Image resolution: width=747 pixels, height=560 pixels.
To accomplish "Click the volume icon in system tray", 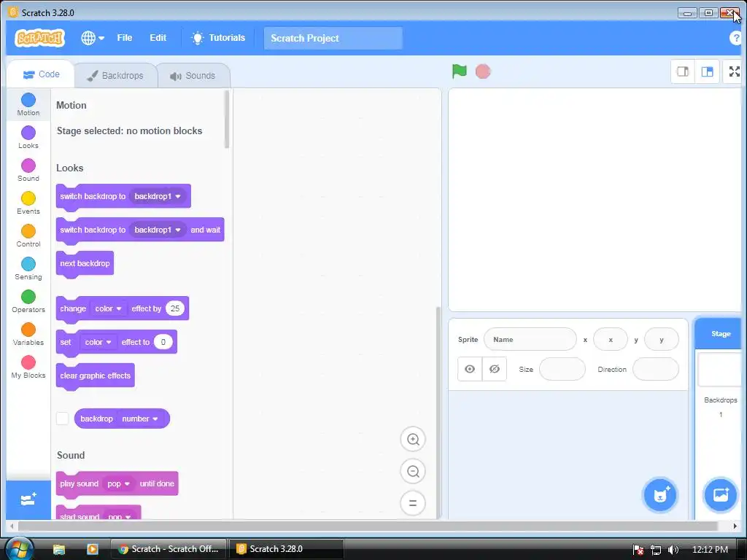I will click(x=673, y=550).
